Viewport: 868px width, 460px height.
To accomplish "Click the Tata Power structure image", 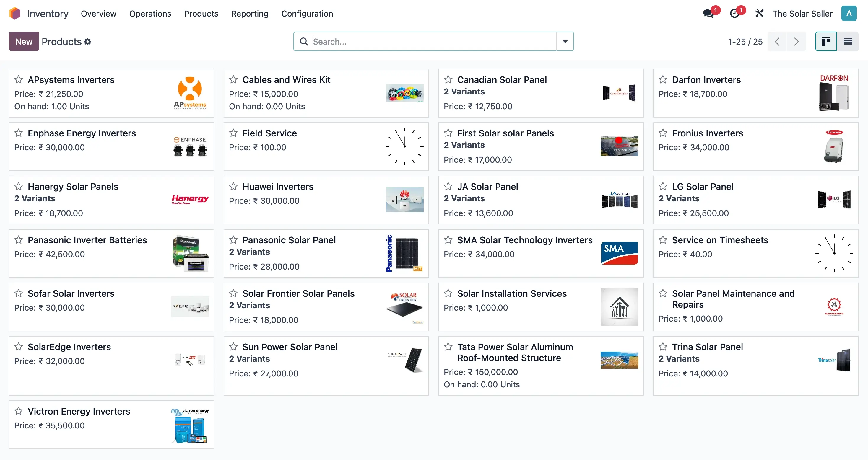I will point(619,360).
